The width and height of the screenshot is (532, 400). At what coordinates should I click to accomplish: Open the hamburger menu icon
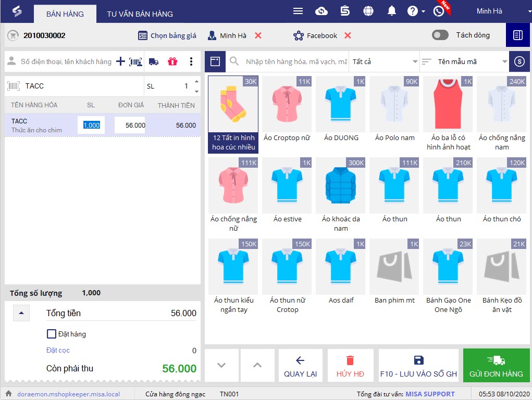click(x=298, y=11)
